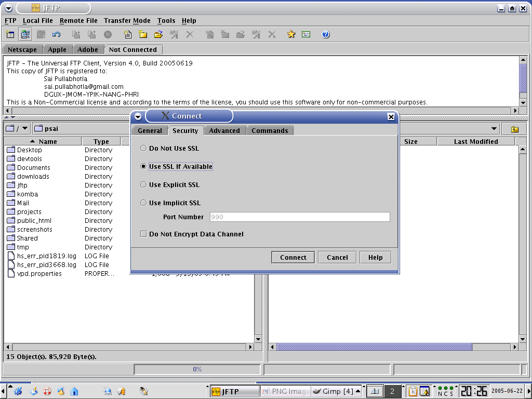Click the open local folder toolbar icon

158,34
